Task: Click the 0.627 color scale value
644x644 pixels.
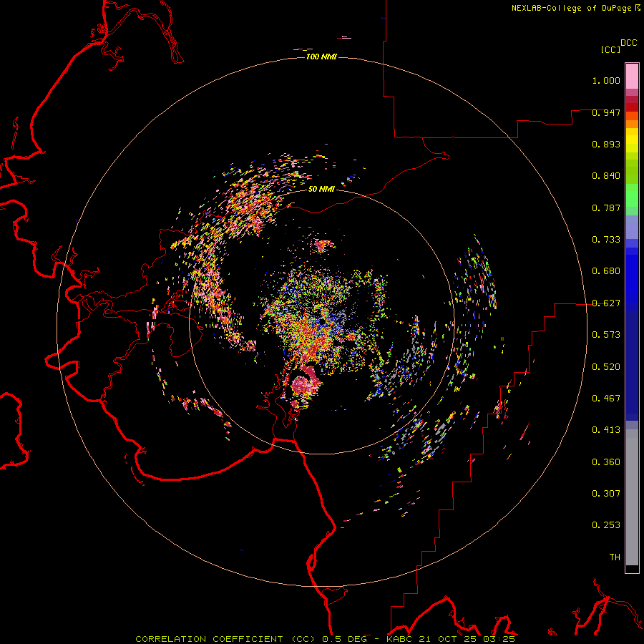Action: tap(606, 303)
